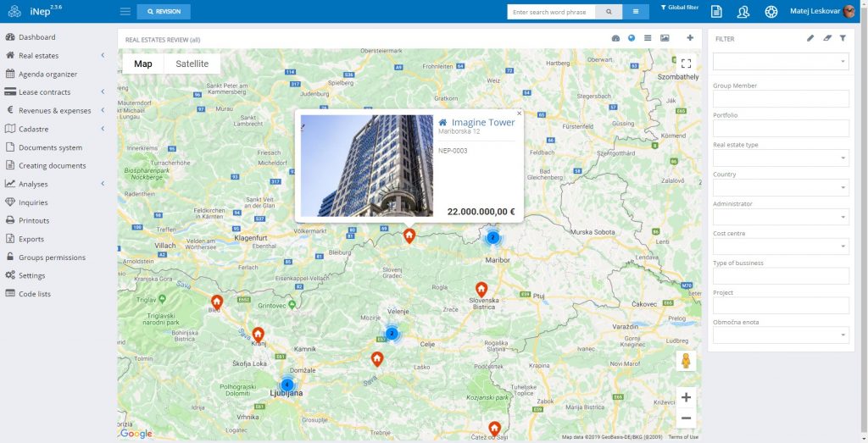Open the Dashboard sidebar item
Screen dimensions: 868x443
[x=30, y=37]
